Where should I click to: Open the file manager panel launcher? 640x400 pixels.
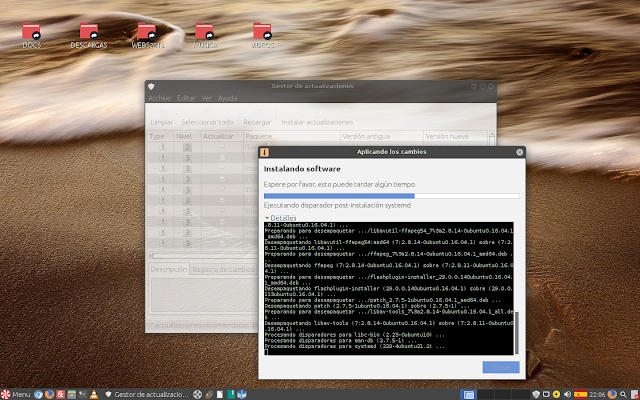tap(72, 394)
